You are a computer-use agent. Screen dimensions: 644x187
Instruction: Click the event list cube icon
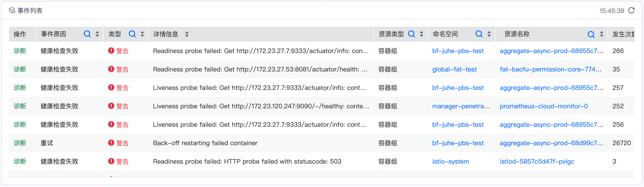pyautogui.click(x=12, y=10)
